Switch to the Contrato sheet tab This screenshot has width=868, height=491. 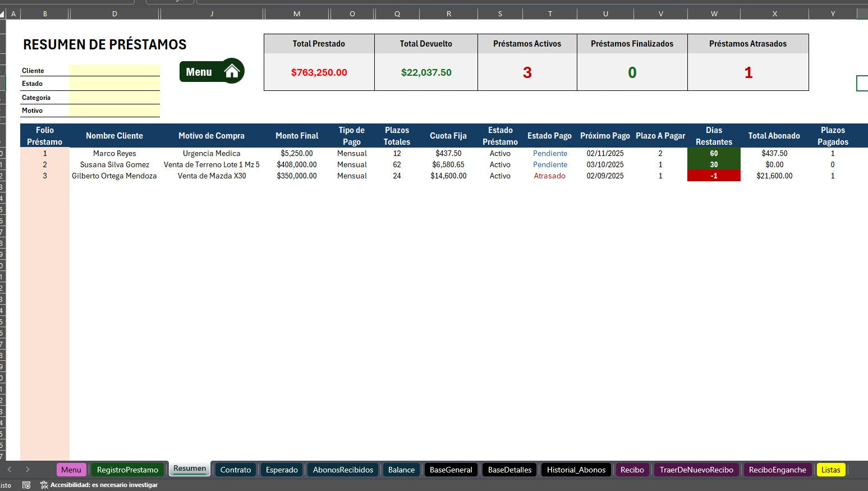click(x=235, y=470)
